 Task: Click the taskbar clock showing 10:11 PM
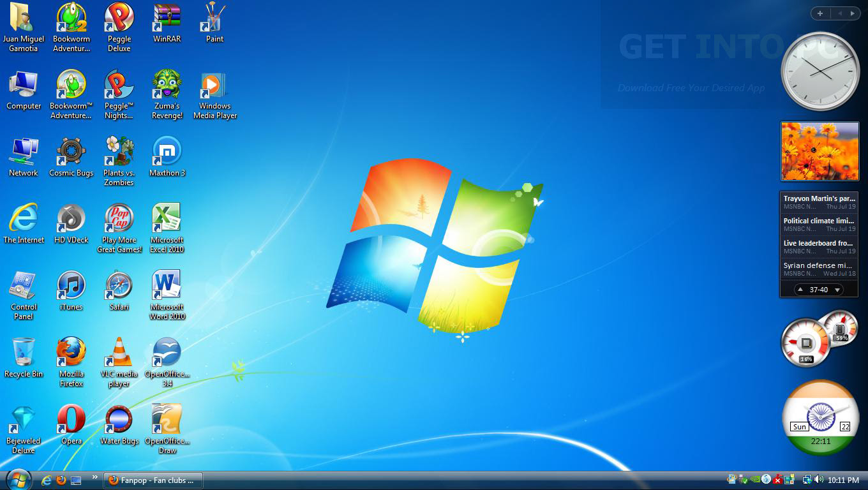pyautogui.click(x=843, y=480)
